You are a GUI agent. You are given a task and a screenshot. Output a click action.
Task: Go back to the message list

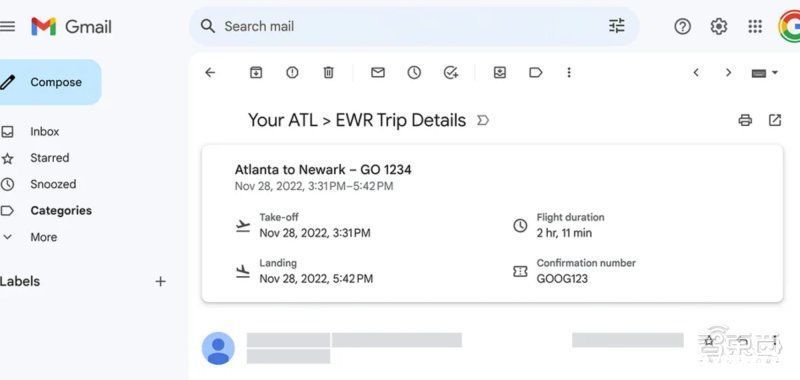click(x=210, y=72)
